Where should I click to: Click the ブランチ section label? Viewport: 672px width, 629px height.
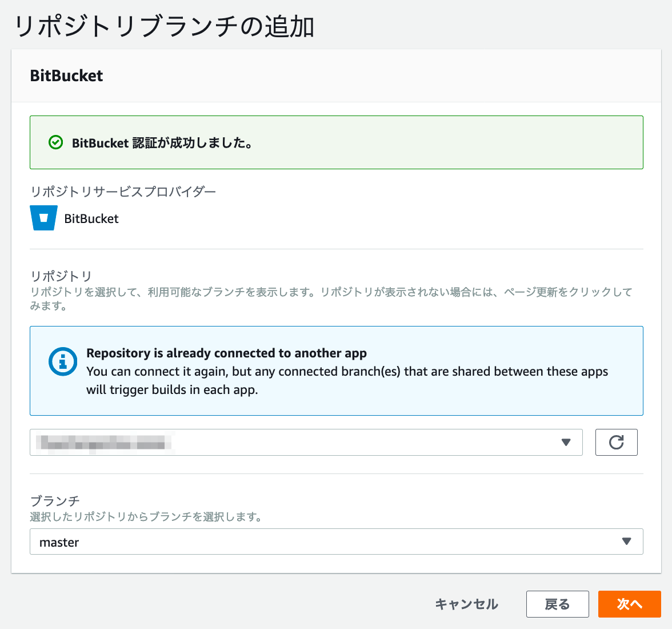coord(55,500)
